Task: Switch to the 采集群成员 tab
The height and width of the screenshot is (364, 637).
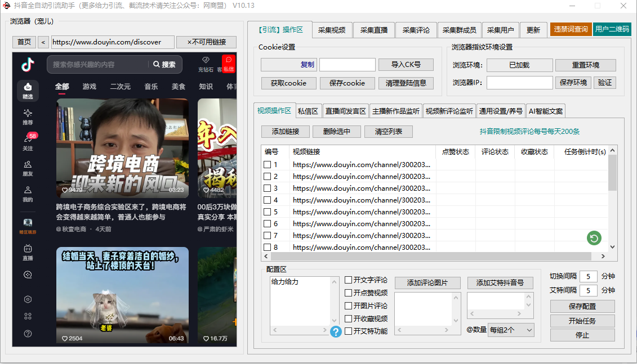Action: pyautogui.click(x=460, y=30)
